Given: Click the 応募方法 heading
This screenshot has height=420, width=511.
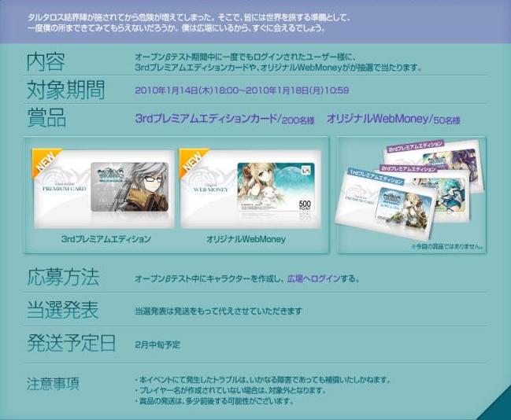Looking at the screenshot, I should pos(63,277).
